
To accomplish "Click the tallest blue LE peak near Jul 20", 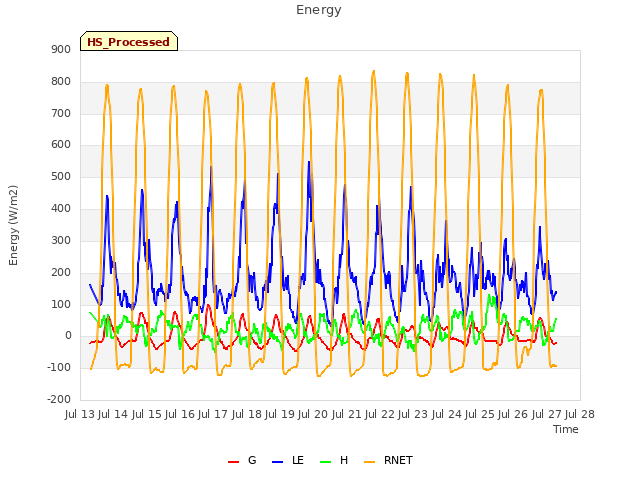I will (x=309, y=162).
